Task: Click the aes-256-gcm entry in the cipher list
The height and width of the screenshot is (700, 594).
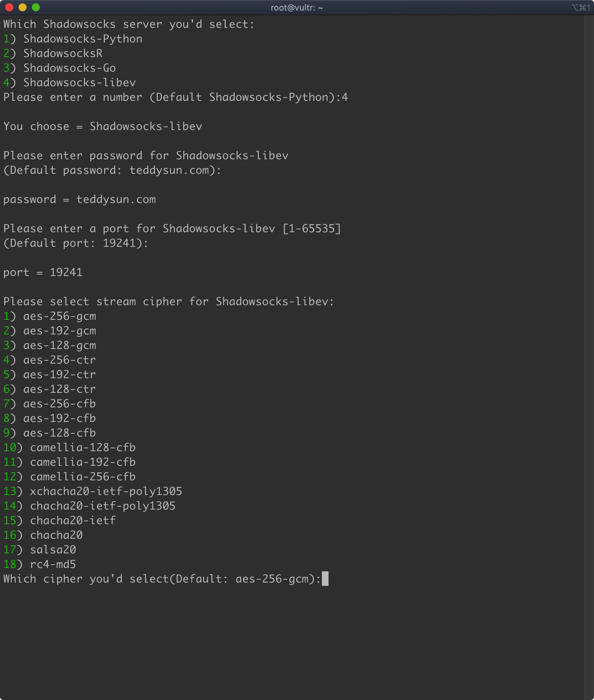Action: click(x=60, y=316)
